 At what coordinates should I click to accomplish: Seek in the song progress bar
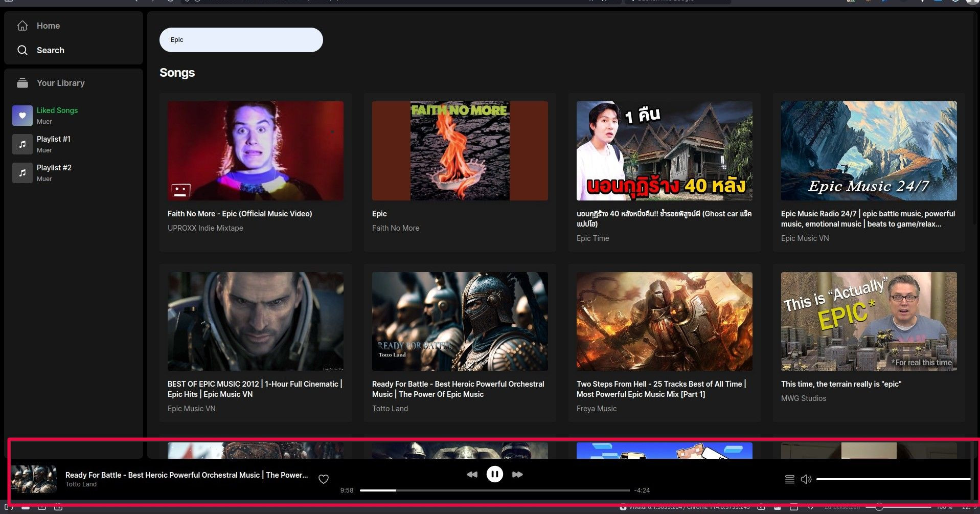pos(494,490)
